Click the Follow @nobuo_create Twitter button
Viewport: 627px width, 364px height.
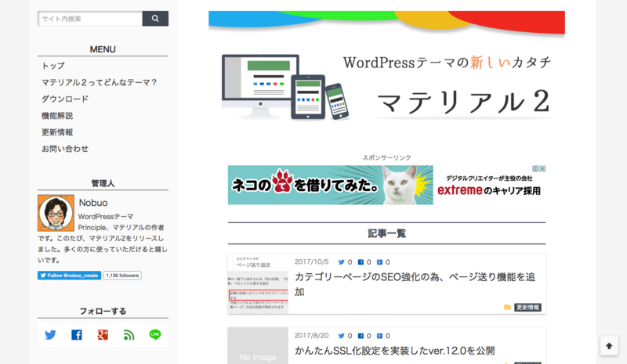tap(70, 276)
